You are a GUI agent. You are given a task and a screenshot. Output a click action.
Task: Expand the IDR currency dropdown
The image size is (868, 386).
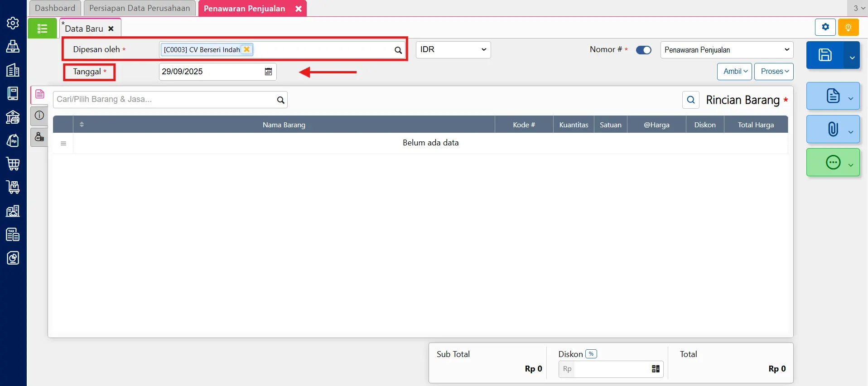[x=453, y=50]
